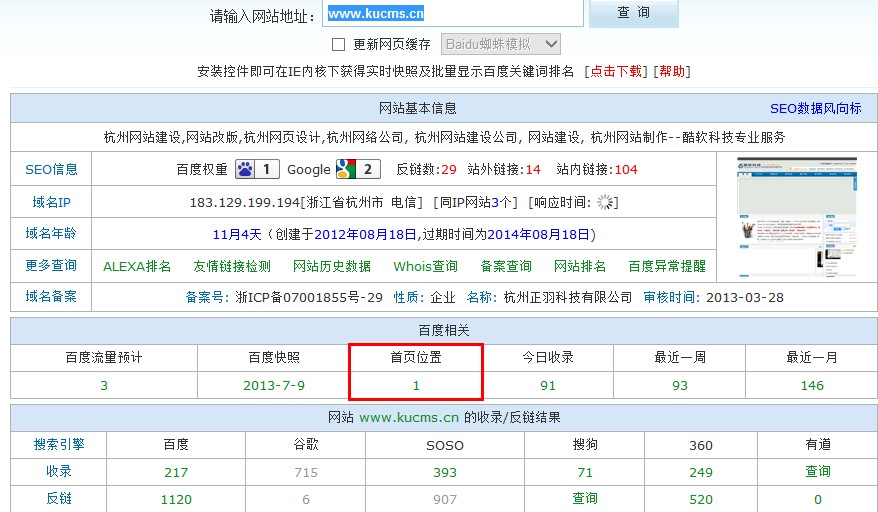
Task: Click the 查询 search button
Action: [634, 13]
